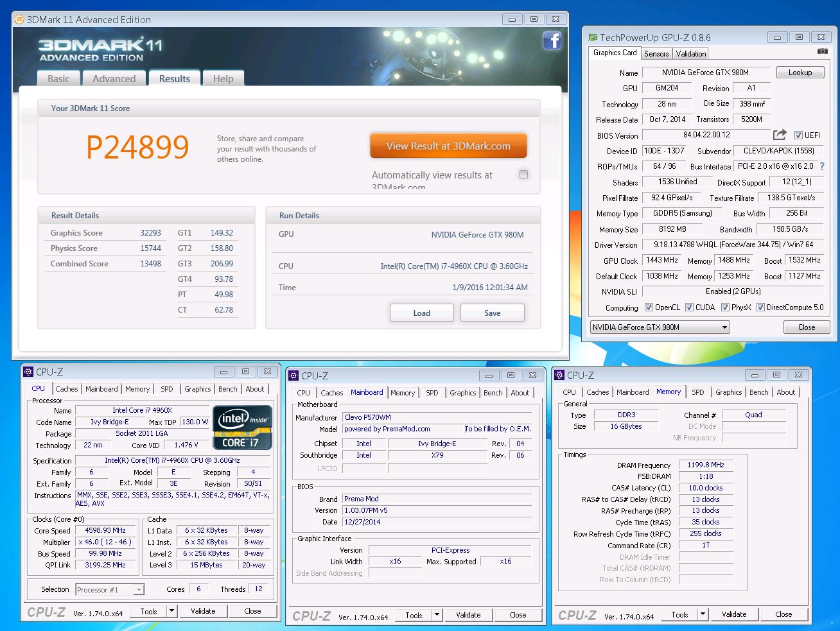This screenshot has height=631, width=840.
Task: Click the Intel Core i7 logo badge
Action: [x=242, y=428]
